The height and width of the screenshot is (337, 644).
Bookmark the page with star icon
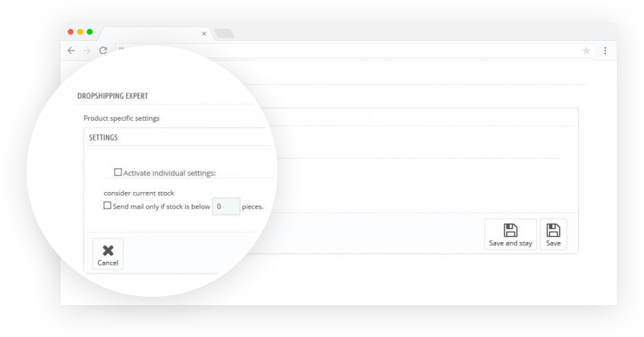point(586,51)
